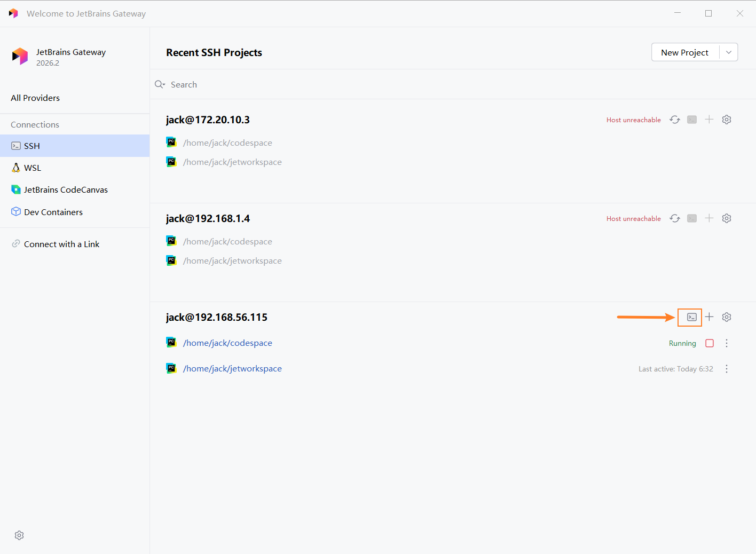Open /home/jack/codespace on 192.168.56.115
756x554 pixels.
(x=227, y=343)
